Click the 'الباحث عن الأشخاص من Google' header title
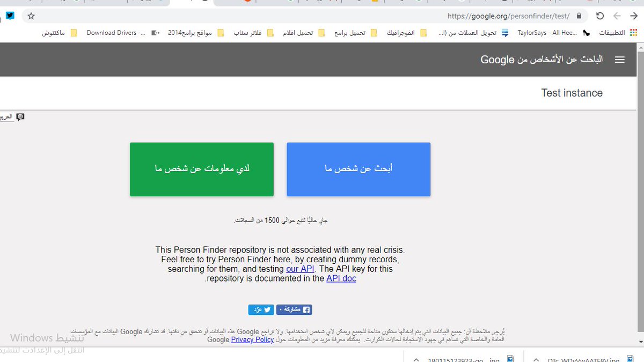This screenshot has height=362, width=644. 541,59
